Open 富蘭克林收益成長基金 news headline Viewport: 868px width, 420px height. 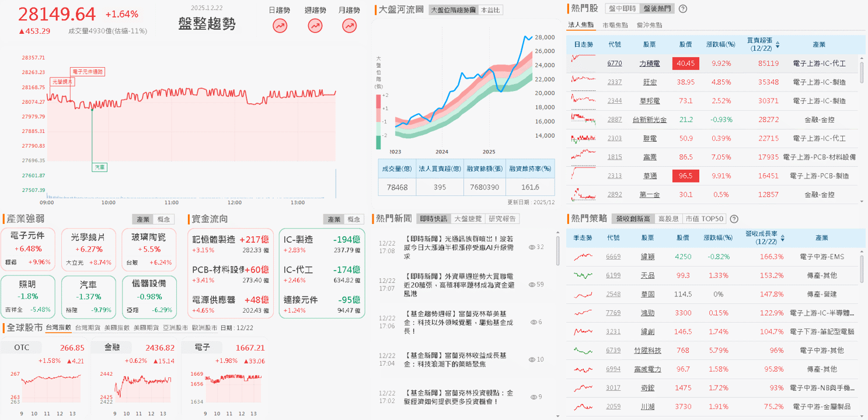(455, 359)
